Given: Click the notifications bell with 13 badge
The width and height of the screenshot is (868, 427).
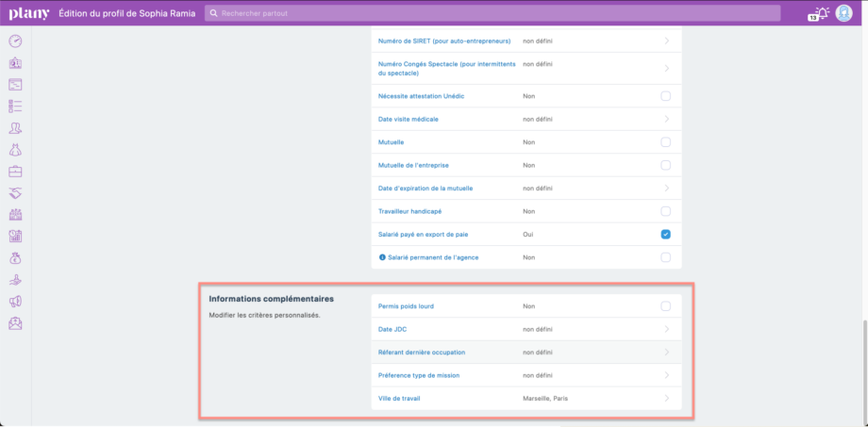Looking at the screenshot, I should [819, 13].
